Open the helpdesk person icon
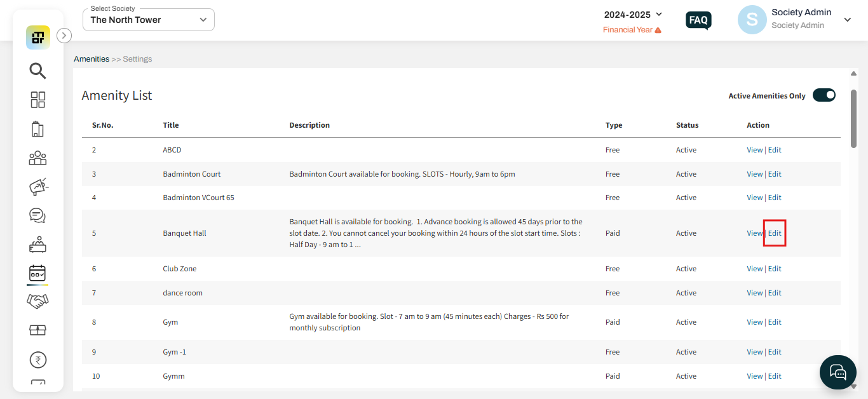This screenshot has width=868, height=399. 38,245
